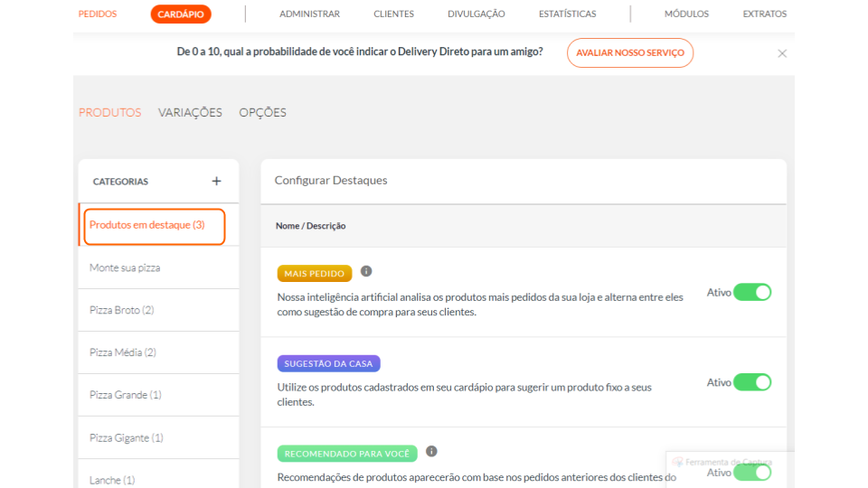Disable the Sugestão da Casa switch
The width and height of the screenshot is (868, 488).
(752, 382)
